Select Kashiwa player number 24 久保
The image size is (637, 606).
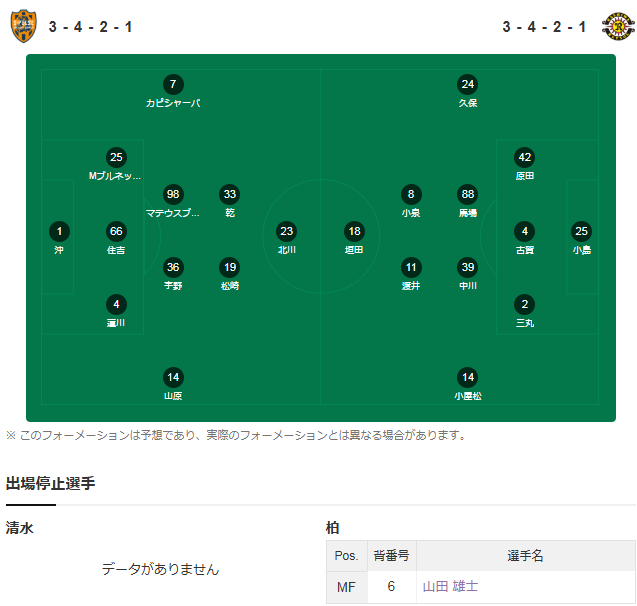pyautogui.click(x=468, y=84)
